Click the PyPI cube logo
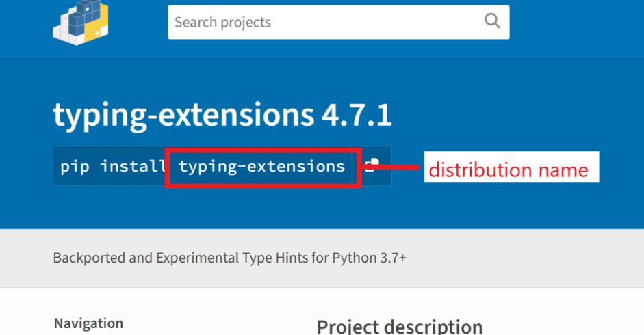 [x=81, y=22]
